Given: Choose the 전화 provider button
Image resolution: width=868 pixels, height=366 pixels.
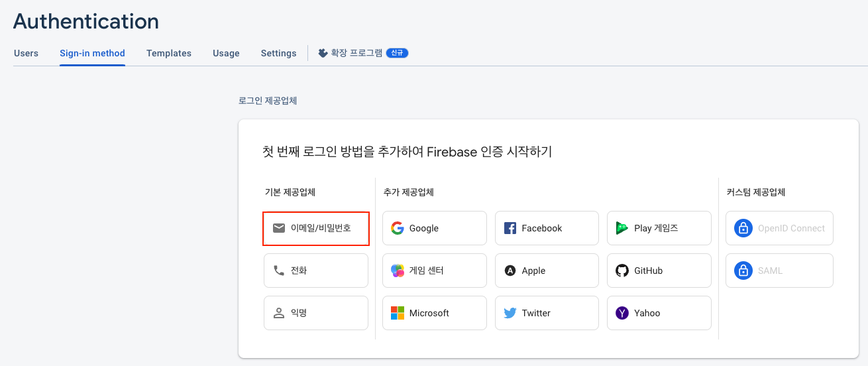Looking at the screenshot, I should (x=316, y=271).
